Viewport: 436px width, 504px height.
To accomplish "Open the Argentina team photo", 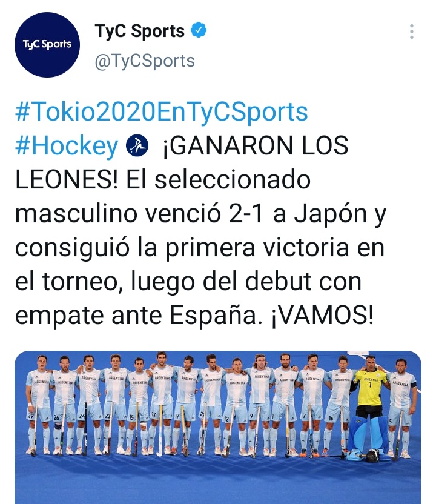I will coord(218,427).
